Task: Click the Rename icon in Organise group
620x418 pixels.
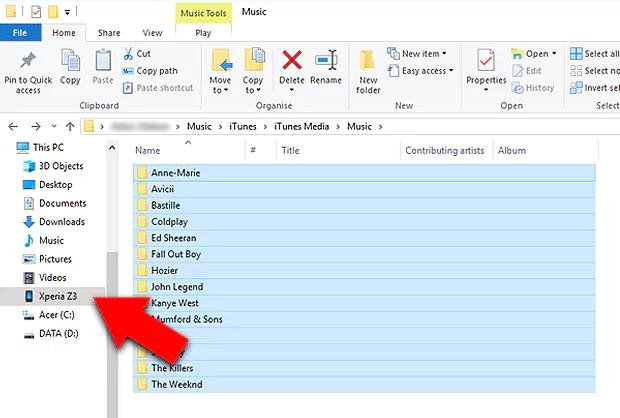Action: pos(326,61)
